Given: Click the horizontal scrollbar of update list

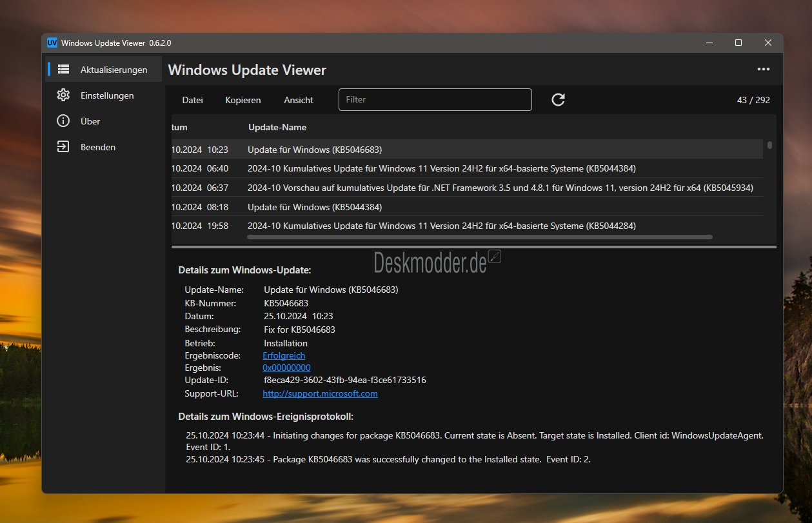Looking at the screenshot, I should pyautogui.click(x=479, y=237).
